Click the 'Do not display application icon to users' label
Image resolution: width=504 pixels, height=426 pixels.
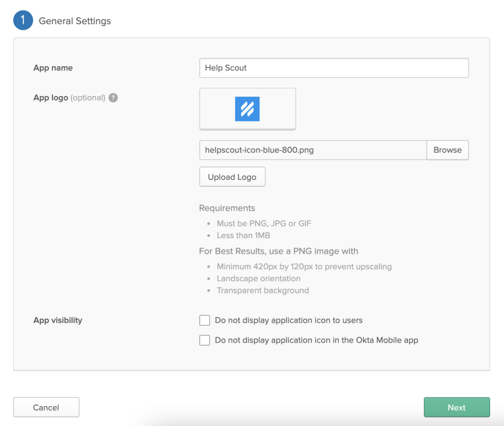coord(288,321)
